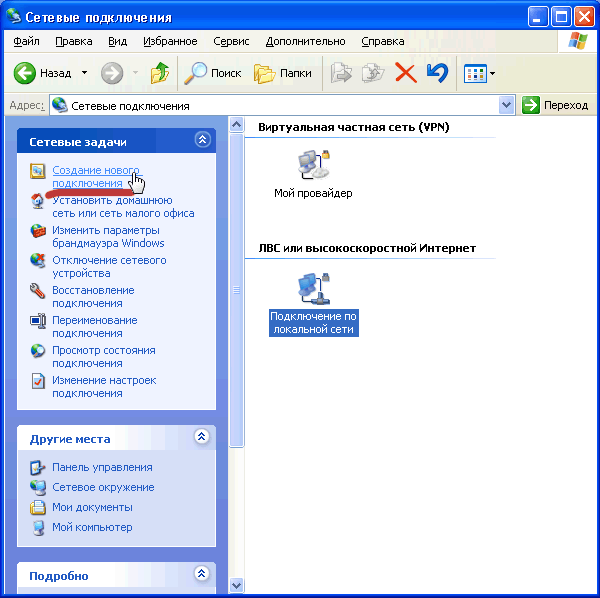
Task: Open the Правка menu
Action: (74, 41)
